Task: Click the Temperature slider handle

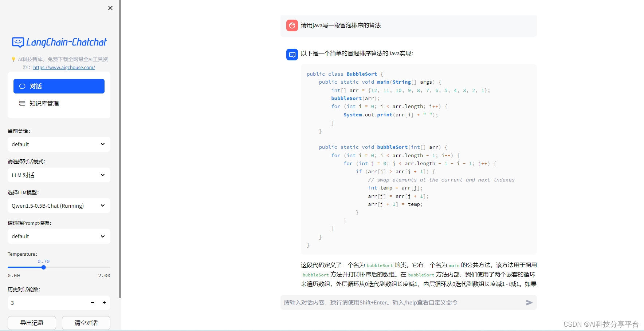Action: [x=44, y=267]
